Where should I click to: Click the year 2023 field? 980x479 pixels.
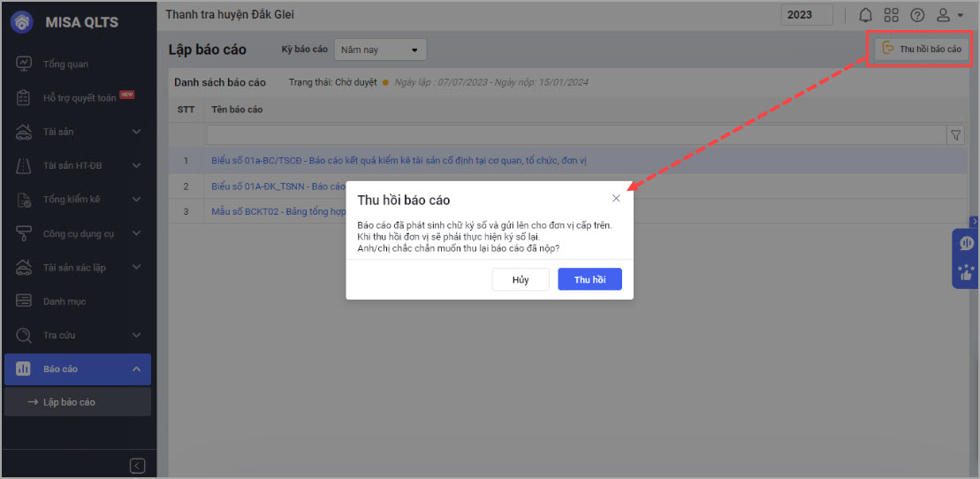click(x=807, y=15)
